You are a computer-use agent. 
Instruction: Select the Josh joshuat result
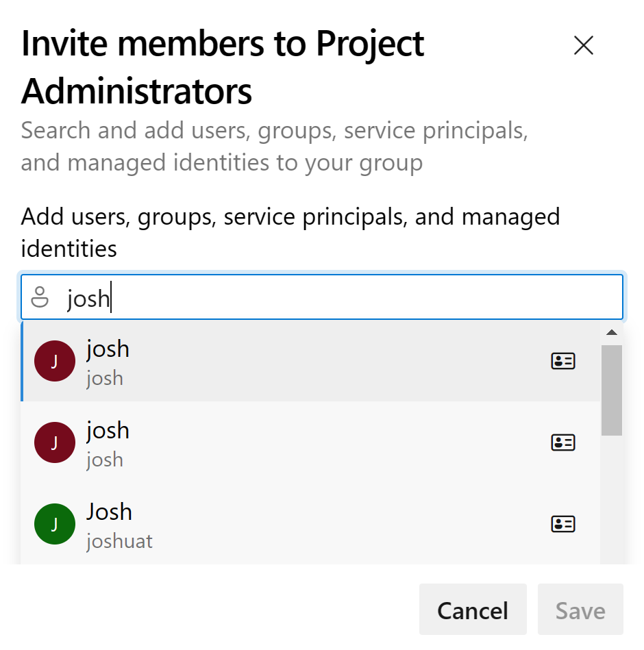pos(274,524)
